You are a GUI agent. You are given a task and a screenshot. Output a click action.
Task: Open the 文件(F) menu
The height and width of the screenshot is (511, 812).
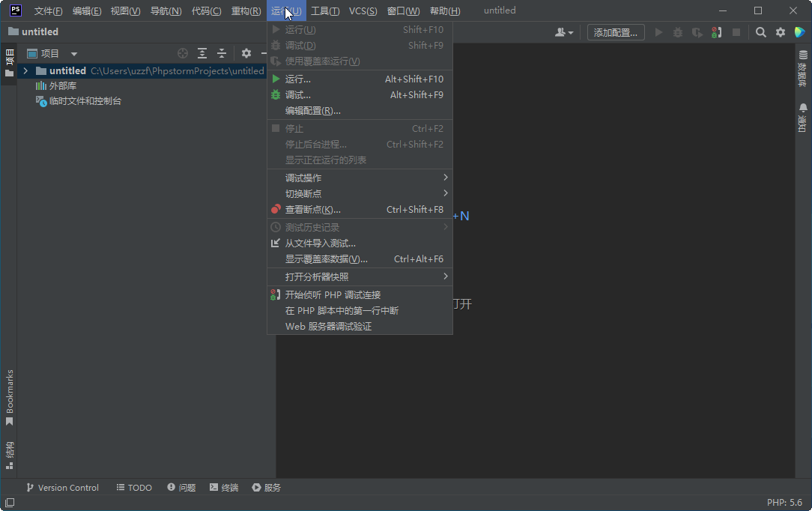48,11
